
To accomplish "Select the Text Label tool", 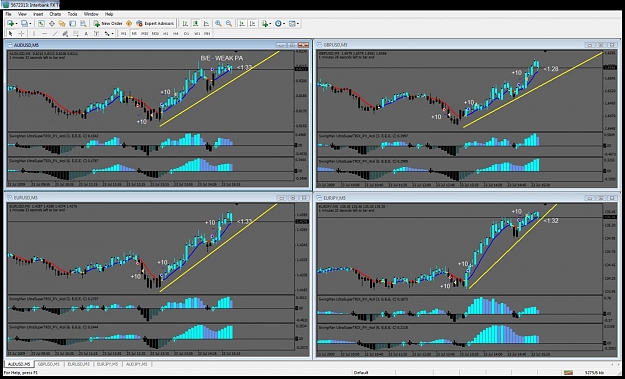I will 96,34.
